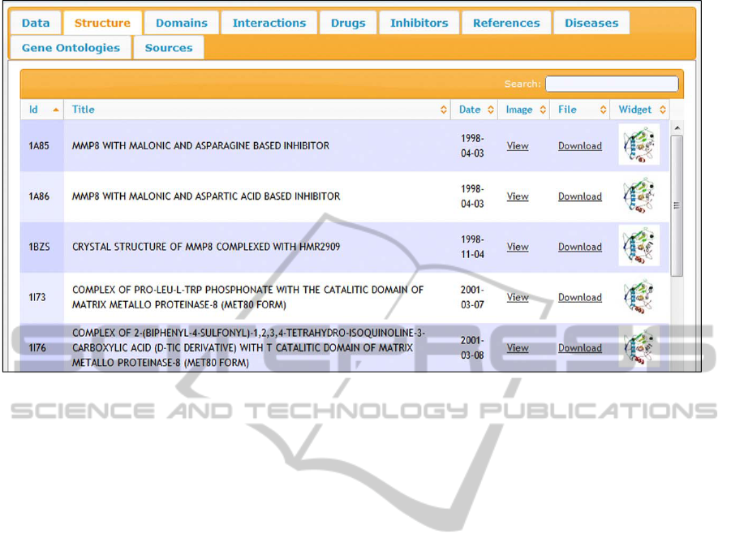
Task: Download file for structure 1I73
Action: [x=579, y=297]
